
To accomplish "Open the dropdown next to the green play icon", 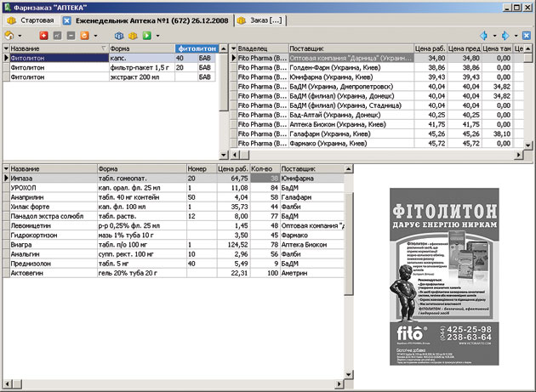I will [157, 36].
